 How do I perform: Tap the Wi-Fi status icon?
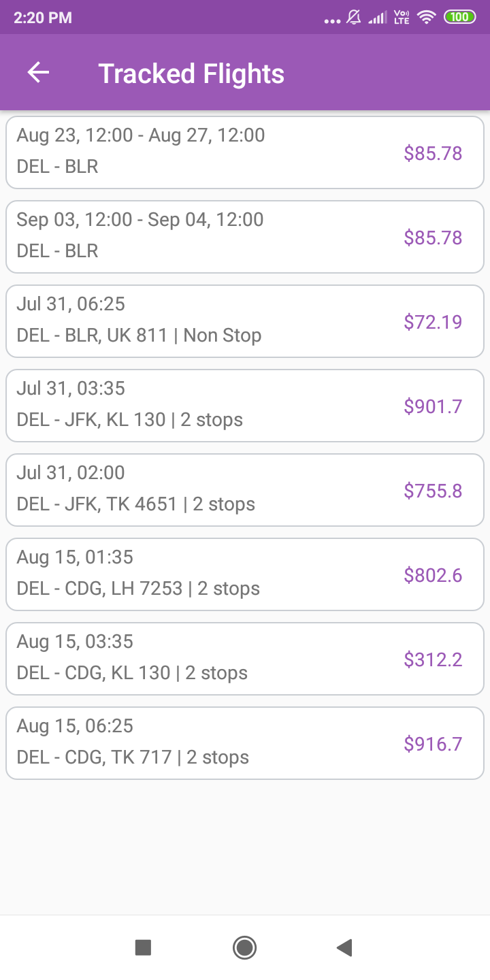[x=427, y=18]
